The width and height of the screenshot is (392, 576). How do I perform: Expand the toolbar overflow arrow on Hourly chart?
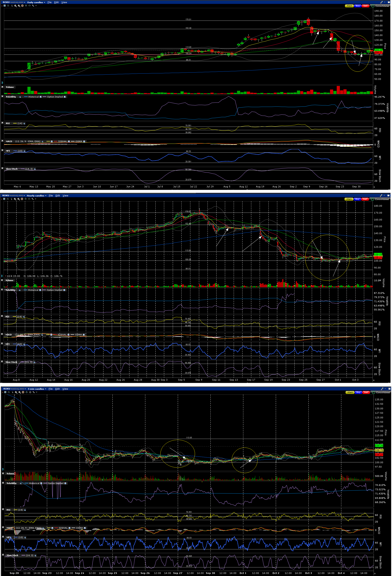coord(35,199)
